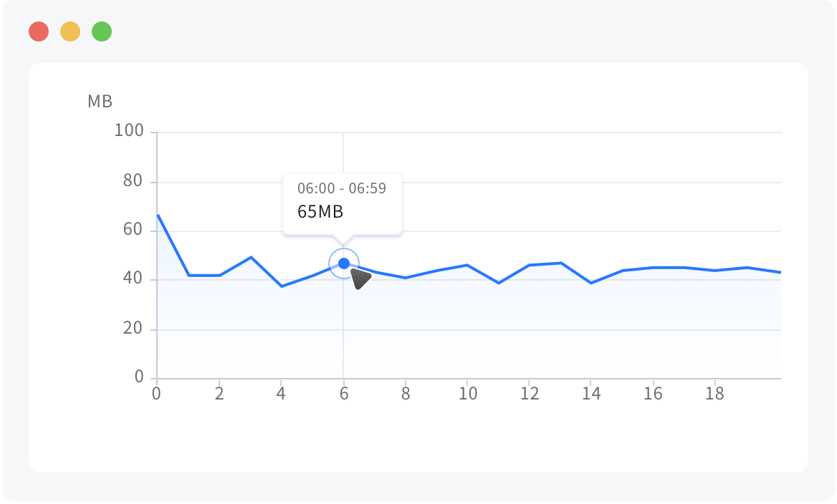Pick the 18 label on the x-axis

click(714, 394)
